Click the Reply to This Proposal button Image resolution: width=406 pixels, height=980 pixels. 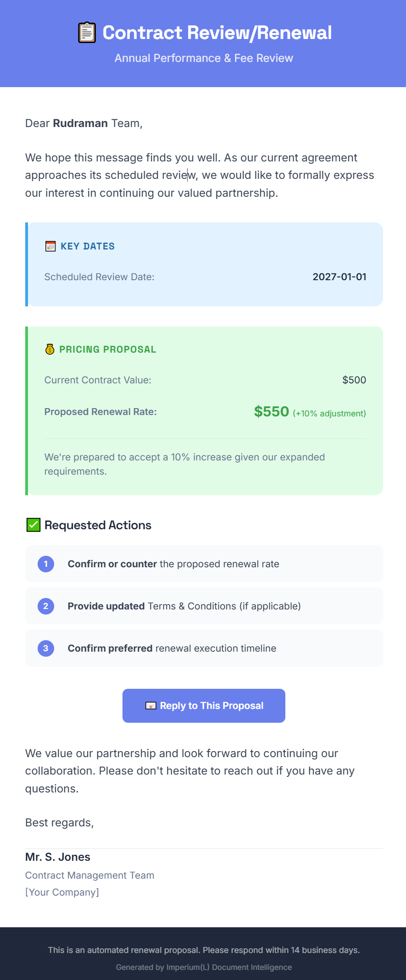pyautogui.click(x=204, y=705)
